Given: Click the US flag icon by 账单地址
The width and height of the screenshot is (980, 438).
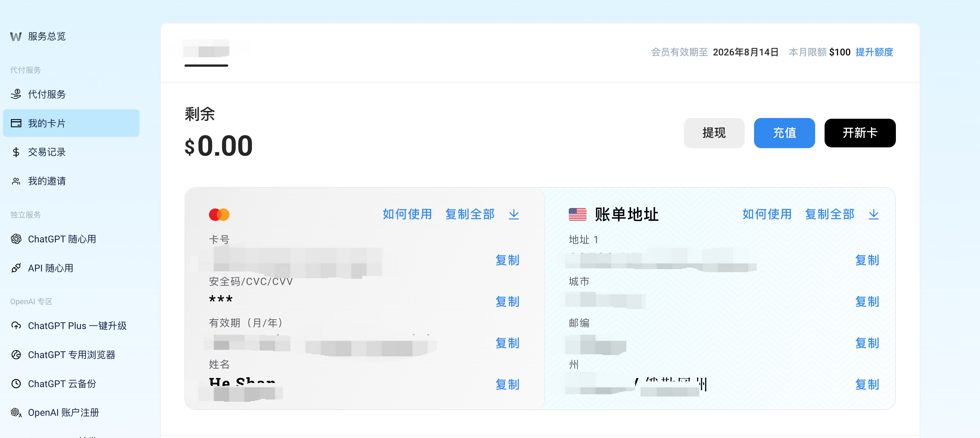Looking at the screenshot, I should (578, 214).
